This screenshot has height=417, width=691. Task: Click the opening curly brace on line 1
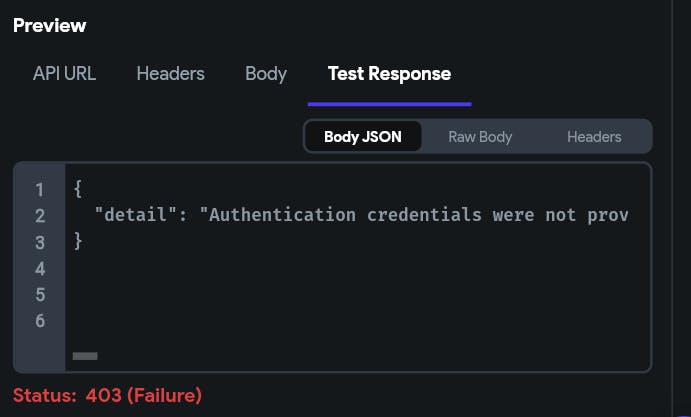(77, 189)
